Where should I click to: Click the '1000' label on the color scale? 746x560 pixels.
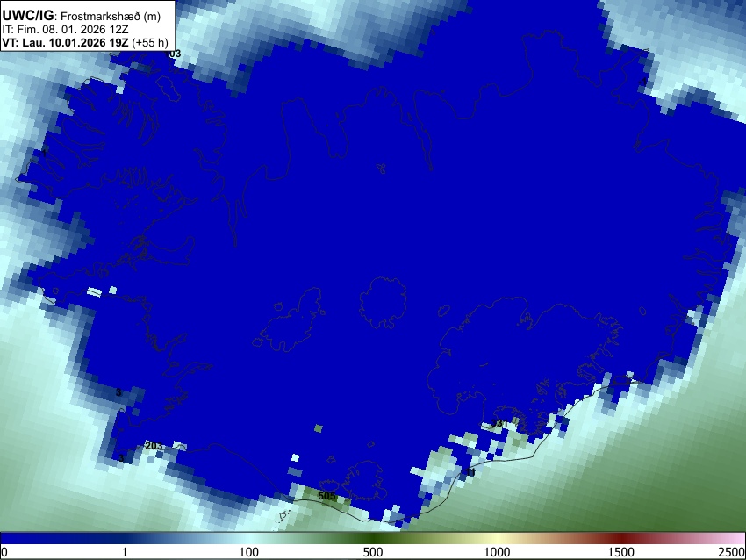(497, 552)
